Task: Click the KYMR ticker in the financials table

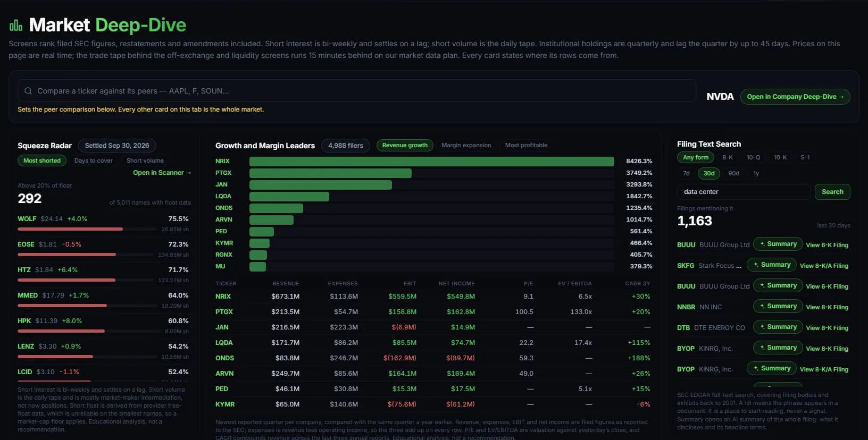Action: (x=225, y=404)
